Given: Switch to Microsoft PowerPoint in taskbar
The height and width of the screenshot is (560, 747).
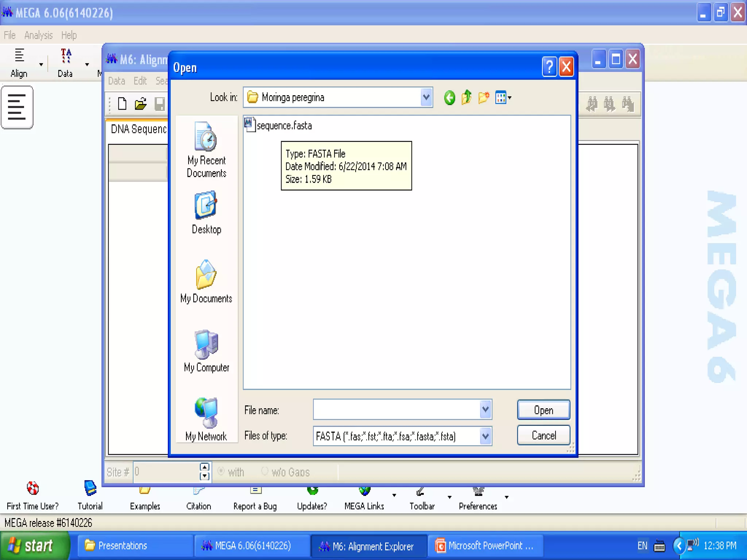Looking at the screenshot, I should point(485,546).
